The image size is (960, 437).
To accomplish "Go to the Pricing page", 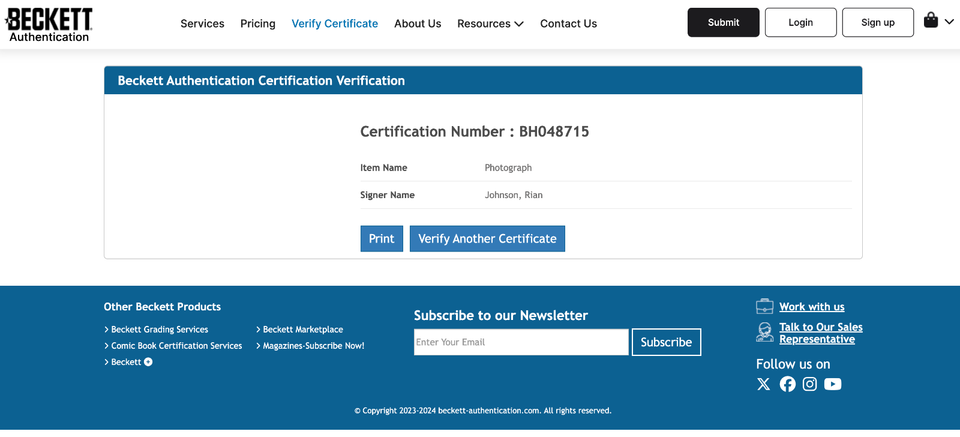I will [x=258, y=24].
